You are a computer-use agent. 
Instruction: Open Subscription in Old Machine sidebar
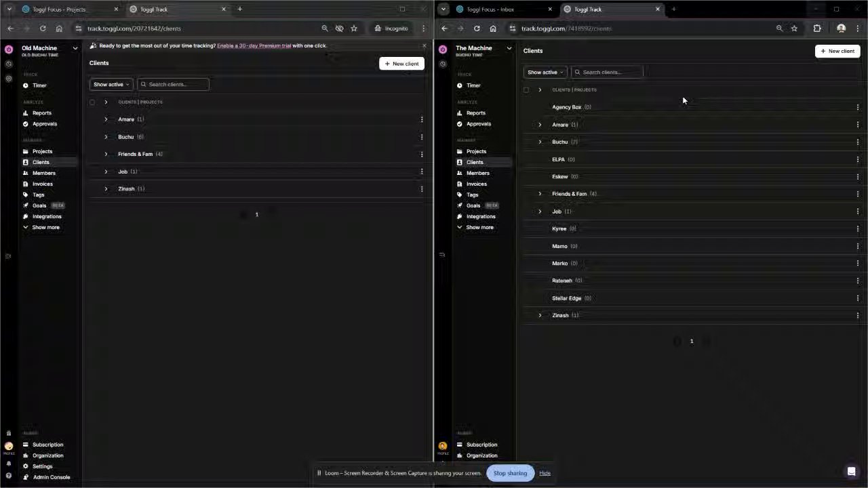point(47,445)
